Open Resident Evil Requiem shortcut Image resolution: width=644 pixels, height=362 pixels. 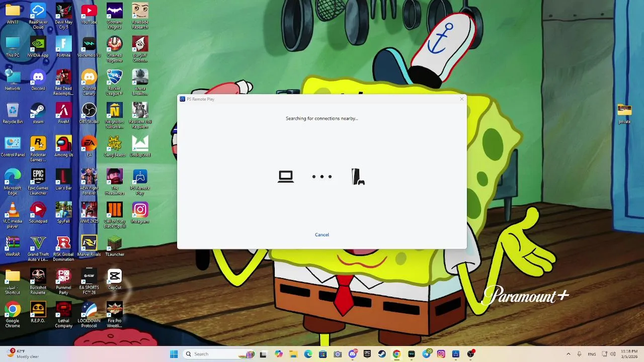(140, 116)
